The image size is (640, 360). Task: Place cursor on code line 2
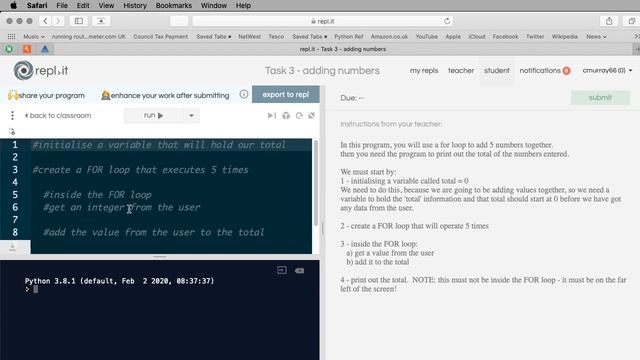171,157
